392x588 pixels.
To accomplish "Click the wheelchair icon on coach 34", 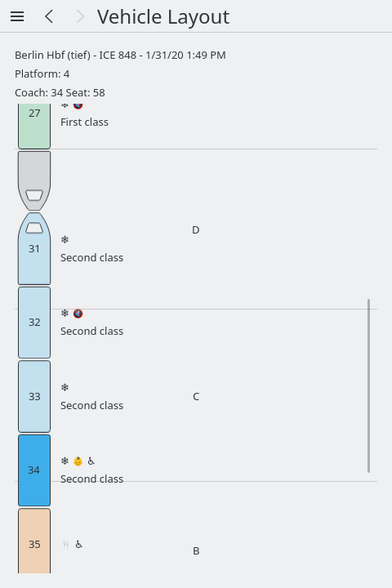I will [91, 461].
